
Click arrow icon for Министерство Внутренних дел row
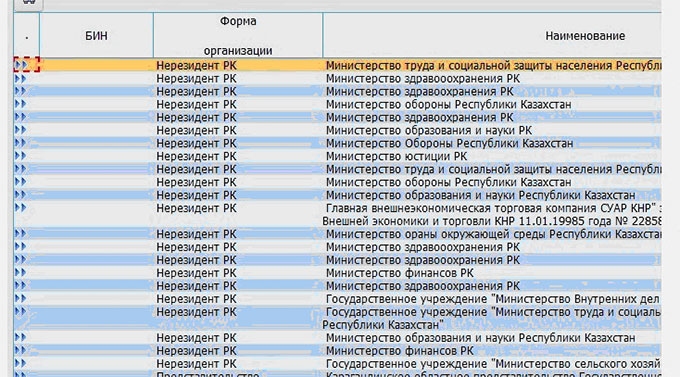pyautogui.click(x=20, y=298)
